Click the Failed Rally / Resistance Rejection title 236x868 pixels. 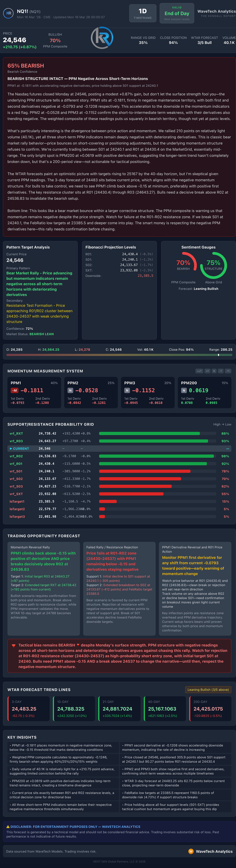[112, 547]
